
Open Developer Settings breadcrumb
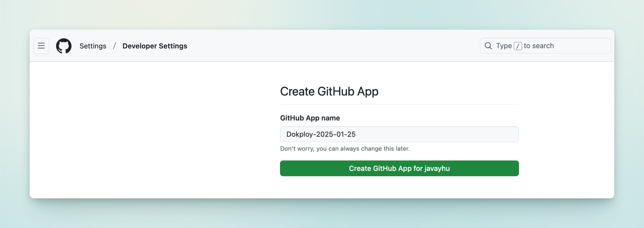pyautogui.click(x=155, y=46)
